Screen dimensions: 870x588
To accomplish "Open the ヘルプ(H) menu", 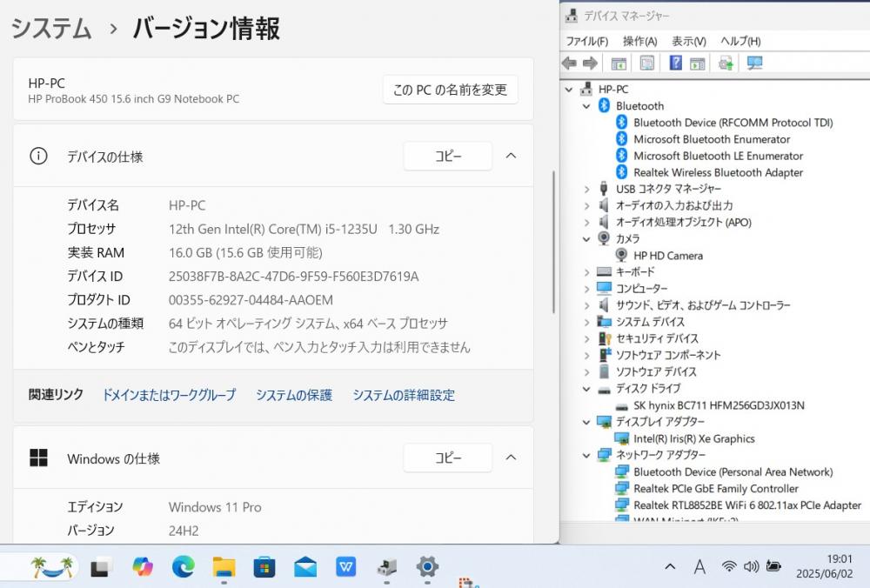I will (x=740, y=41).
